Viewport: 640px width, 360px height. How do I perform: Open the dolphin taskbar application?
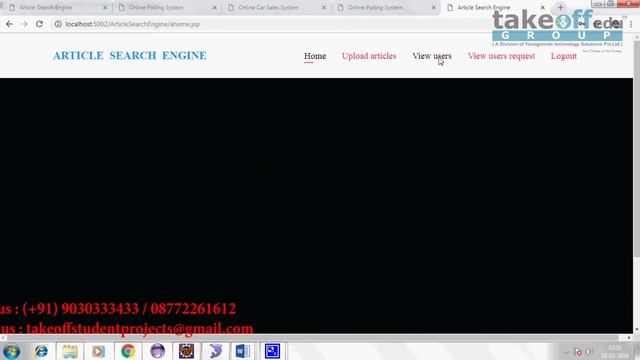pos(216,351)
